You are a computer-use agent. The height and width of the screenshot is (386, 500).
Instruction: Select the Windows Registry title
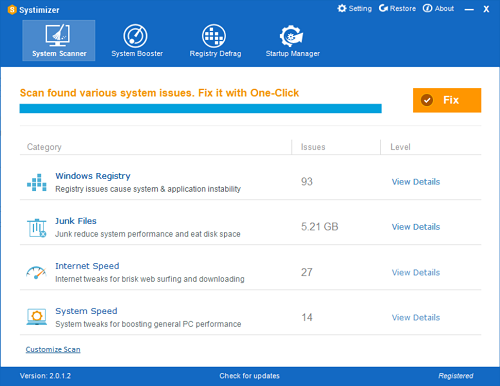(93, 176)
